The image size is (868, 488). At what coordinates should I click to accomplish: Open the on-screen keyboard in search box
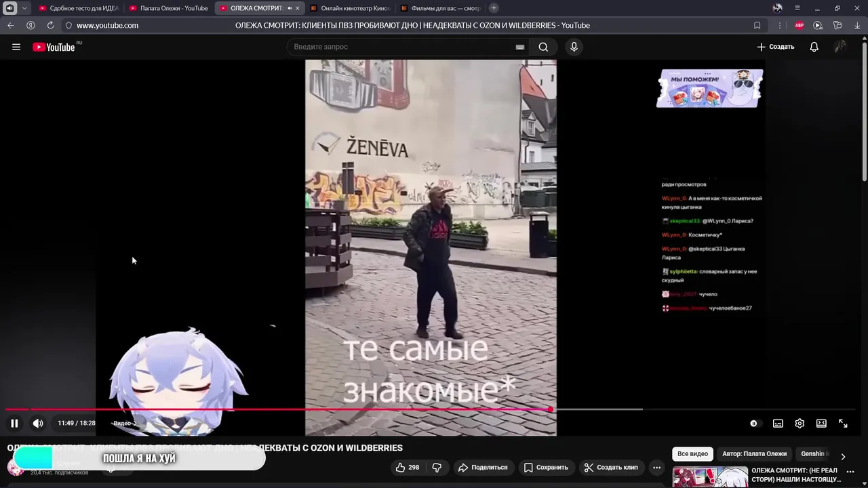520,47
